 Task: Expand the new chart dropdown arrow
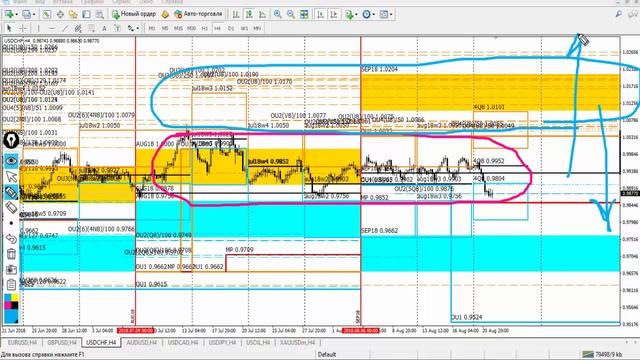pyautogui.click(x=16, y=15)
